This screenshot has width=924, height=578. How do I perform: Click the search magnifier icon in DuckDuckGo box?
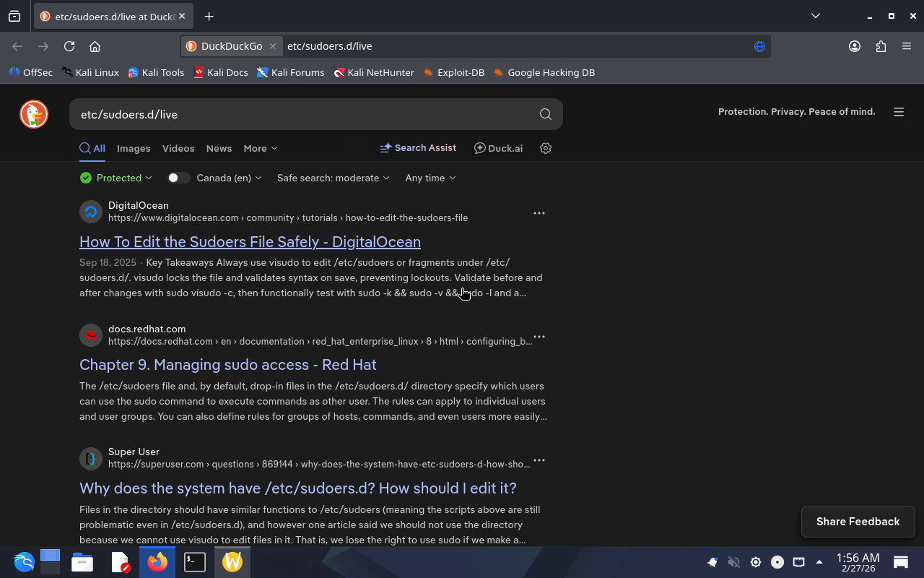click(545, 114)
